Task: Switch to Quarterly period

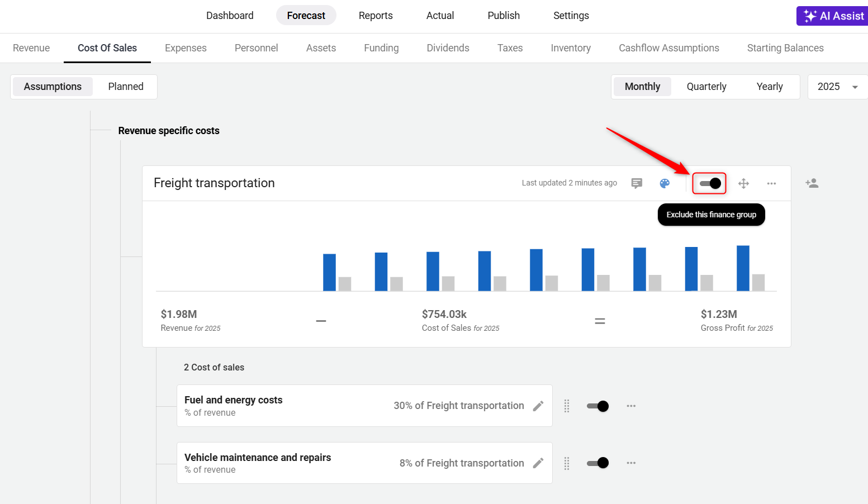Action: [x=706, y=87]
